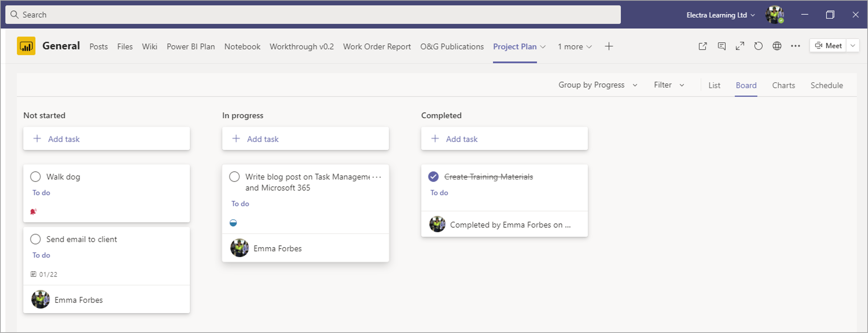This screenshot has width=868, height=333.
Task: Click Emma Forbes avatar on Send email card
Action: (41, 299)
